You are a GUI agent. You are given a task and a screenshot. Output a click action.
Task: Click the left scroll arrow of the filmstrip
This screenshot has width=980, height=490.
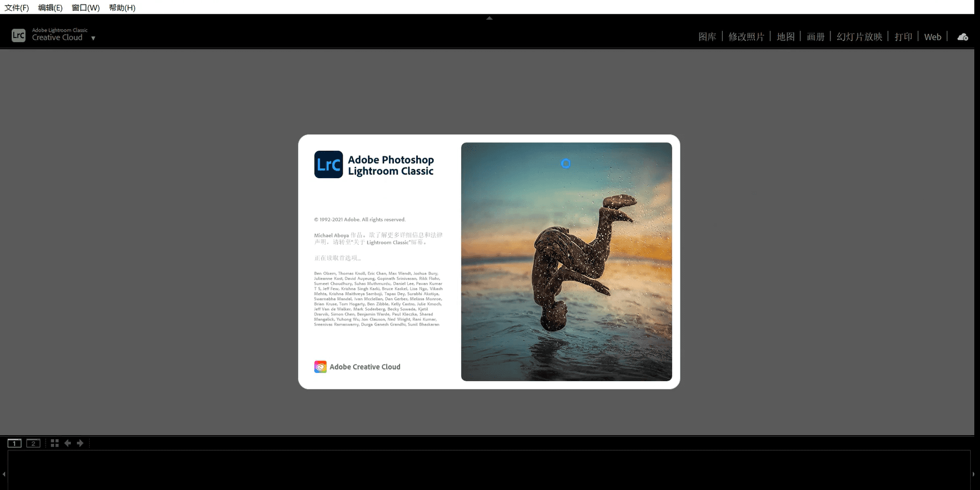(4, 473)
